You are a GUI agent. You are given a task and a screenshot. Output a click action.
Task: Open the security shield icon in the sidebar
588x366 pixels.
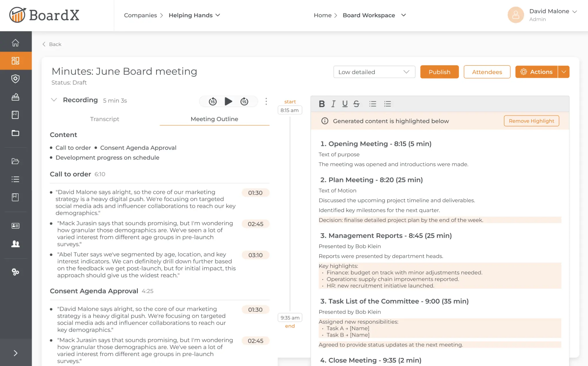click(16, 79)
